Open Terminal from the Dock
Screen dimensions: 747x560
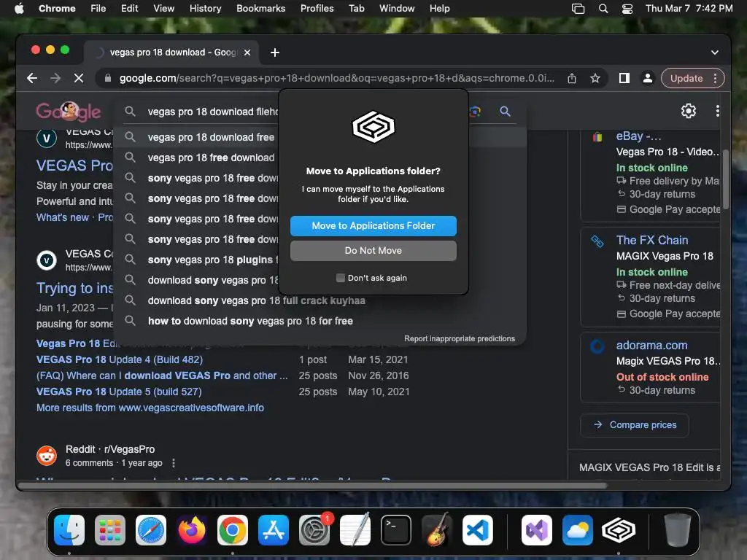click(396, 530)
